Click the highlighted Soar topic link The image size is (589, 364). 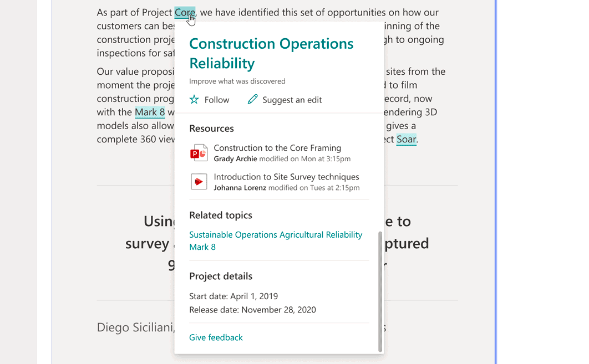click(407, 139)
